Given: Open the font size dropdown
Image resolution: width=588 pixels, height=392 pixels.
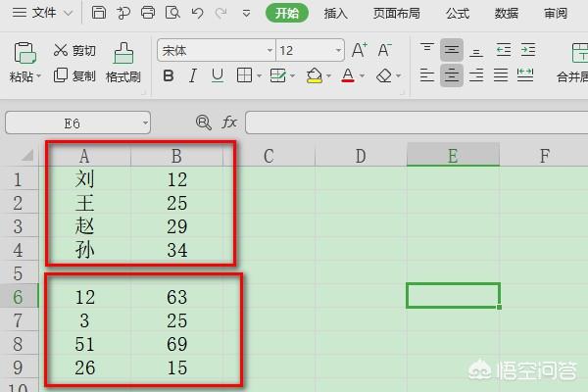Looking at the screenshot, I should [x=338, y=50].
